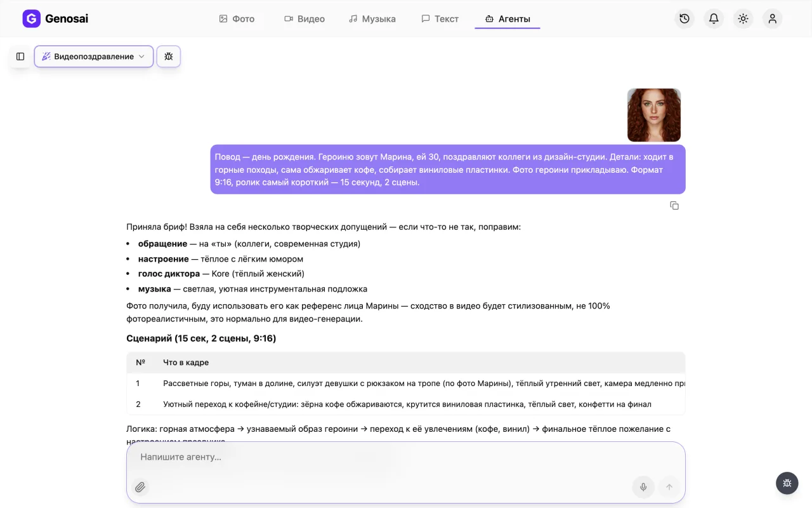The height and width of the screenshot is (508, 812).
Task: Click floating bug button at bottom right
Action: click(787, 483)
